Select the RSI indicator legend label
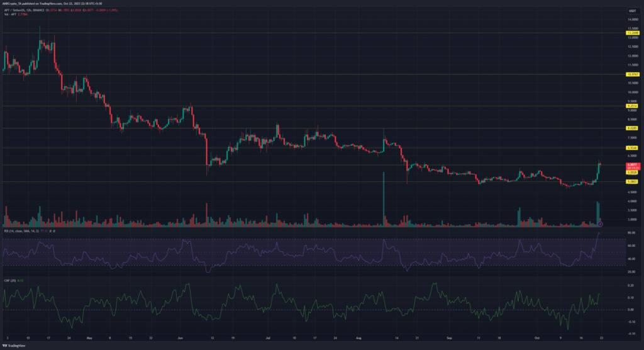Viewport: 644px width, 350px height. pyautogui.click(x=25, y=233)
